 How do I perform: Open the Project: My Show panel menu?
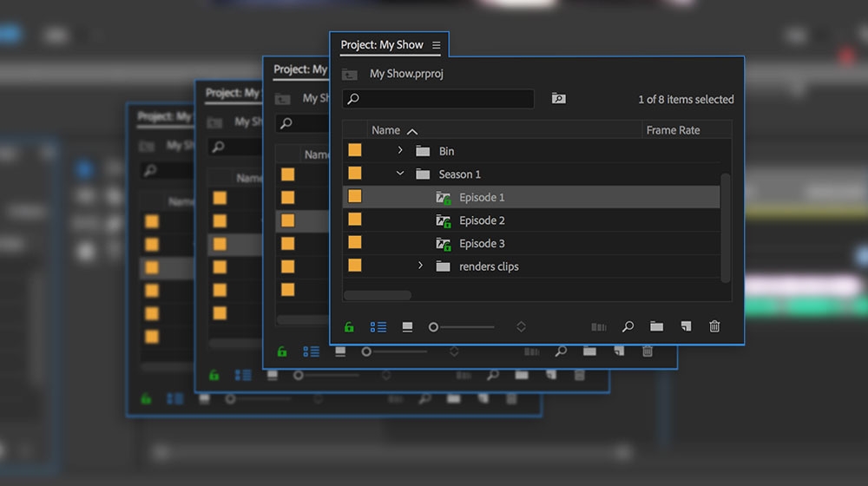(x=437, y=45)
